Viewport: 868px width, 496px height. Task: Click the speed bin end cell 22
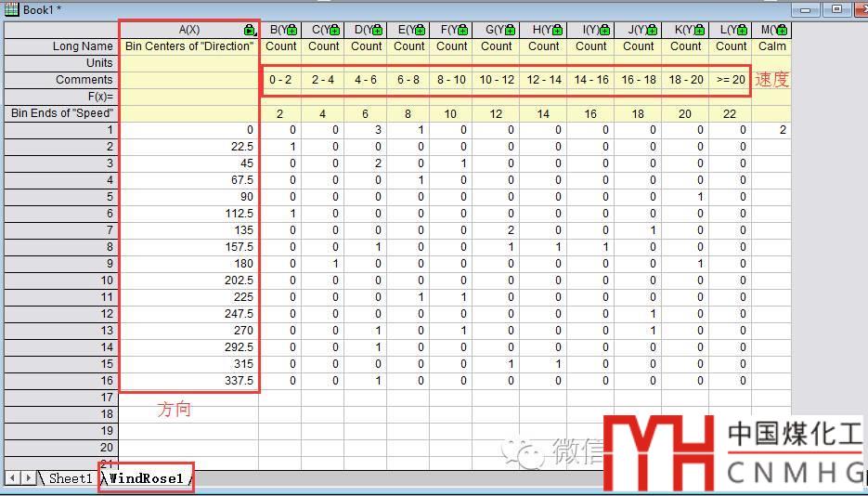pyautogui.click(x=731, y=114)
